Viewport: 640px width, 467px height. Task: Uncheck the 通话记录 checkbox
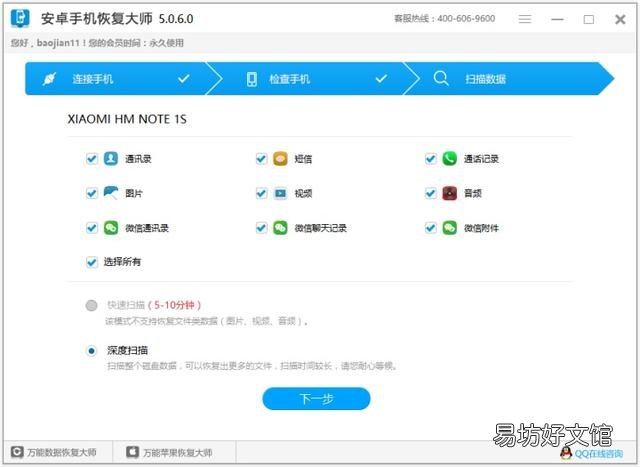(x=431, y=158)
